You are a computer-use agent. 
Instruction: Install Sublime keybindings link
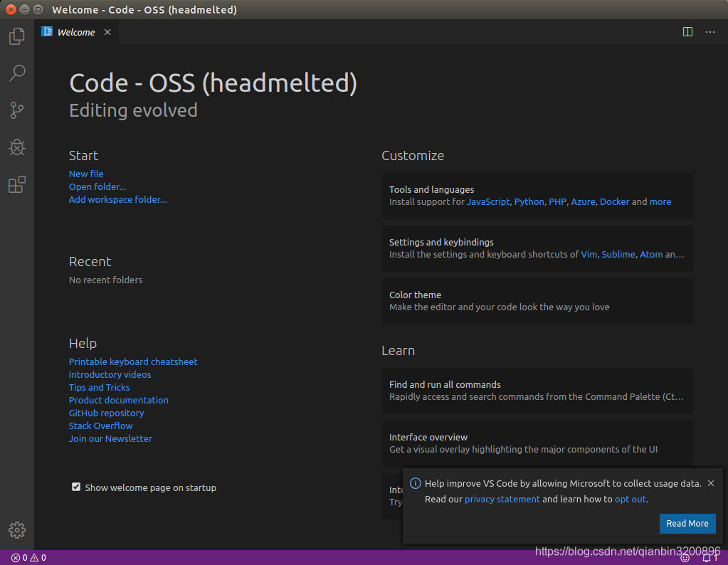(618, 255)
